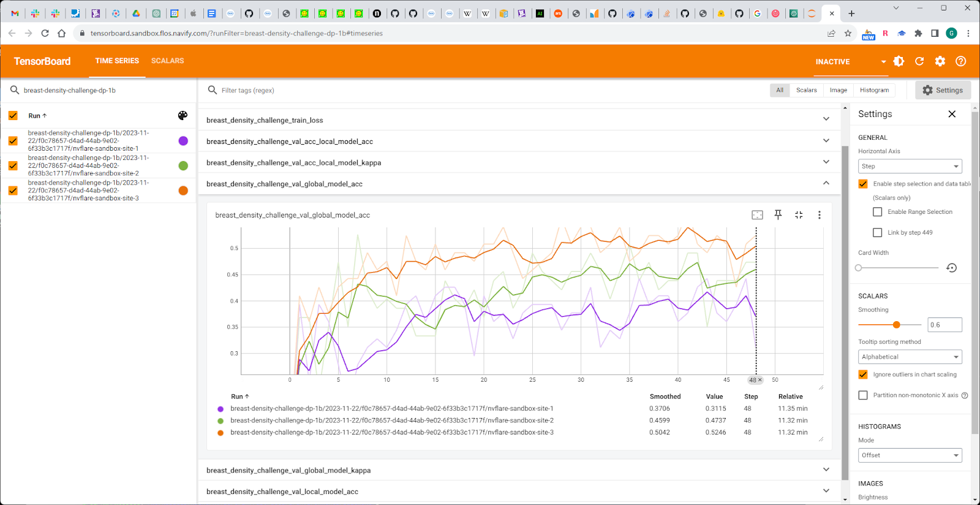The height and width of the screenshot is (505, 980).
Task: Reload TensorBoard data with refresh icon
Action: tap(919, 61)
